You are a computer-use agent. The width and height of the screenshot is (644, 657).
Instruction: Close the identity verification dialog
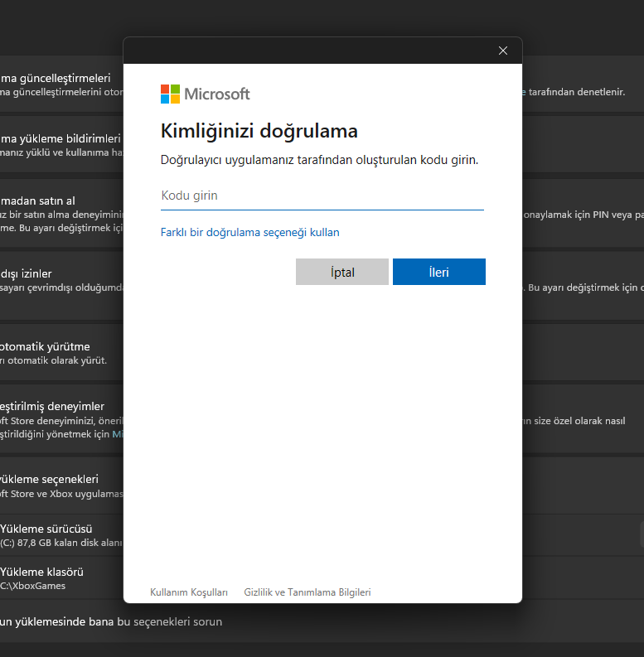pyautogui.click(x=503, y=51)
